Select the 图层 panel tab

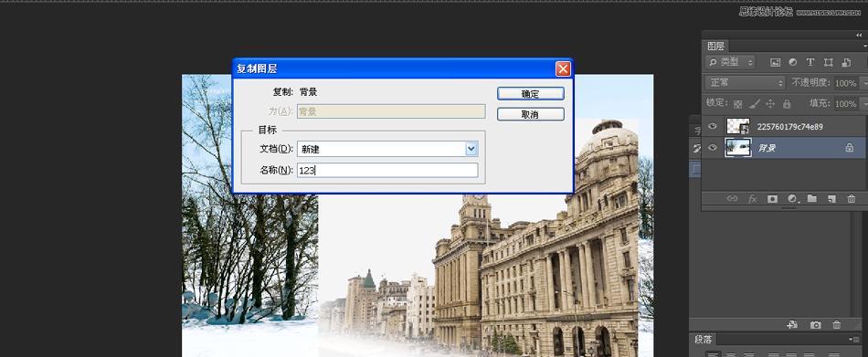point(715,46)
